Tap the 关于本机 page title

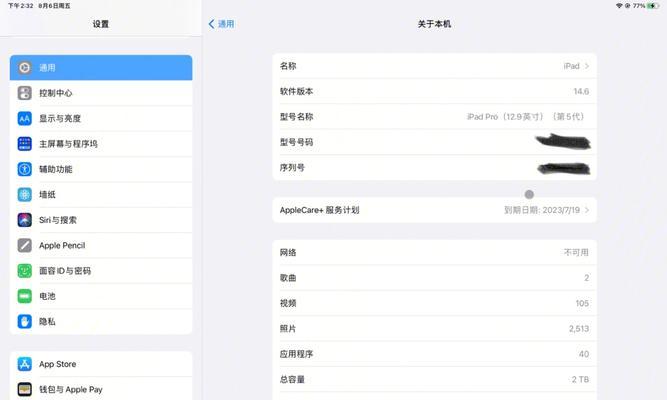pos(434,24)
